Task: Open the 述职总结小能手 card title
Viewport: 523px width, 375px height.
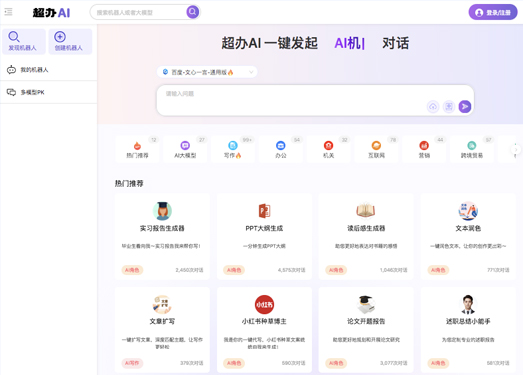Action: coord(468,321)
